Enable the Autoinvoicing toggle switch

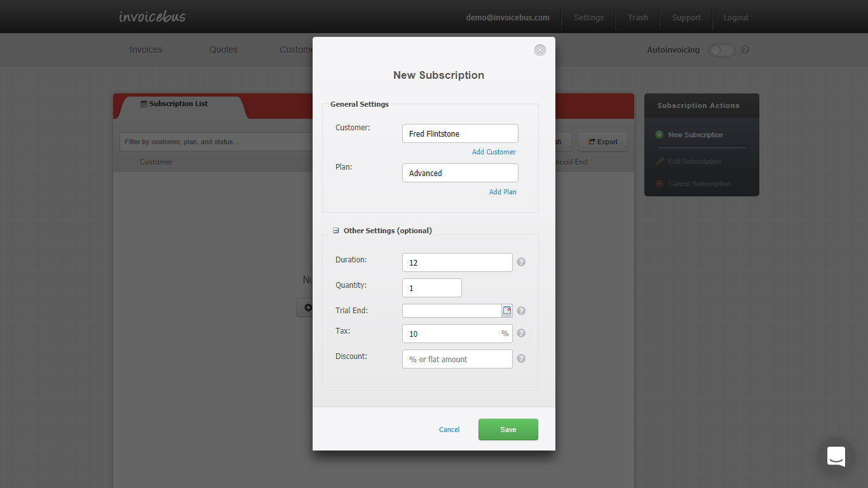click(721, 50)
